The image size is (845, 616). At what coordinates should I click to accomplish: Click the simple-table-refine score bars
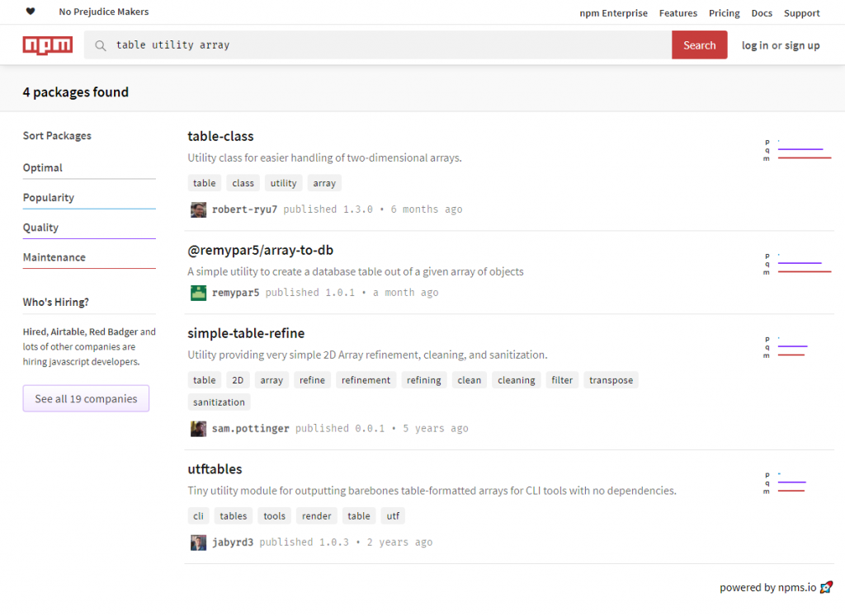click(x=786, y=347)
